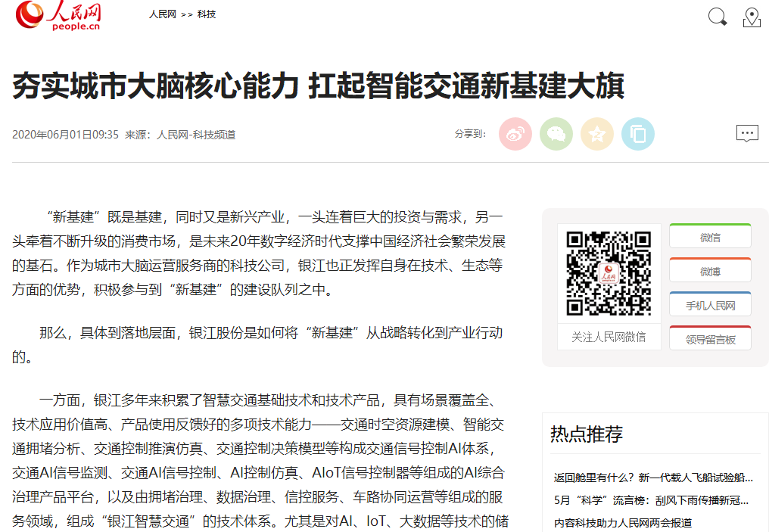
Task: Open search with the magnifier icon
Action: coord(717,17)
